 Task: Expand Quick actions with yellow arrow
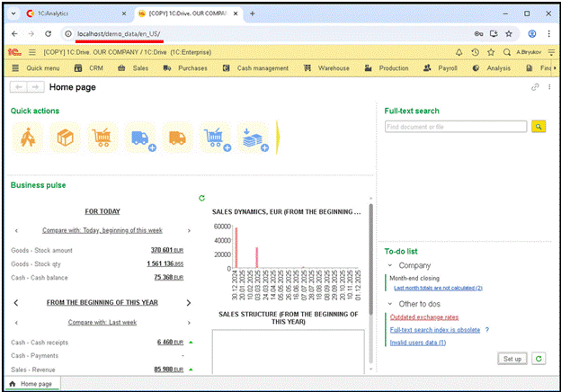tap(278, 138)
